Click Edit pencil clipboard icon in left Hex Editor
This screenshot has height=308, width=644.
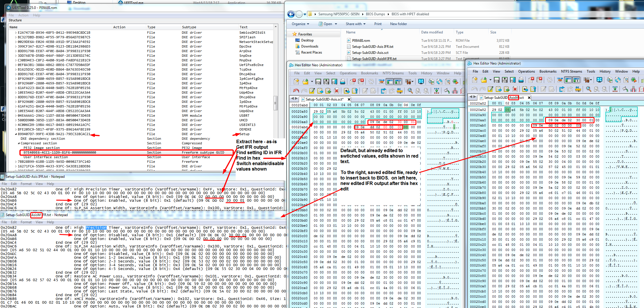(312, 91)
